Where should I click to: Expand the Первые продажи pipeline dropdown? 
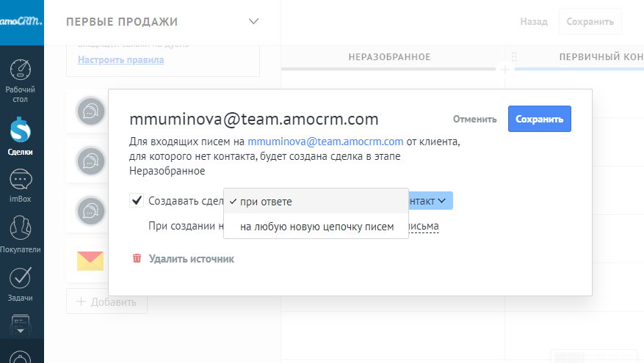(x=253, y=22)
